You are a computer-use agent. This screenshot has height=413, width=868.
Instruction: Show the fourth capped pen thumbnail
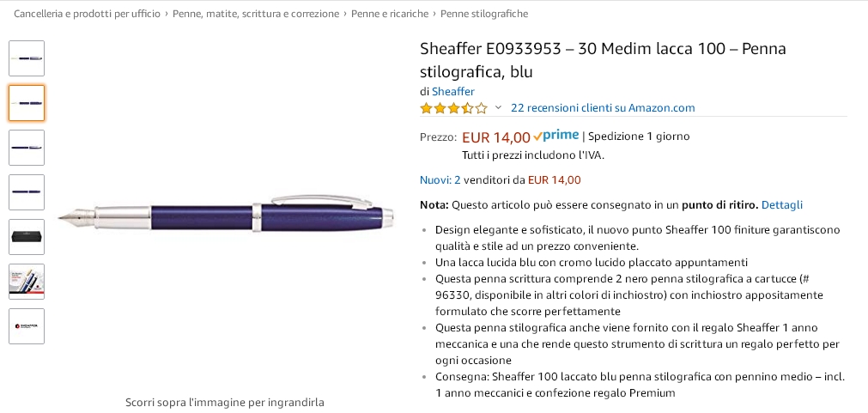click(27, 192)
